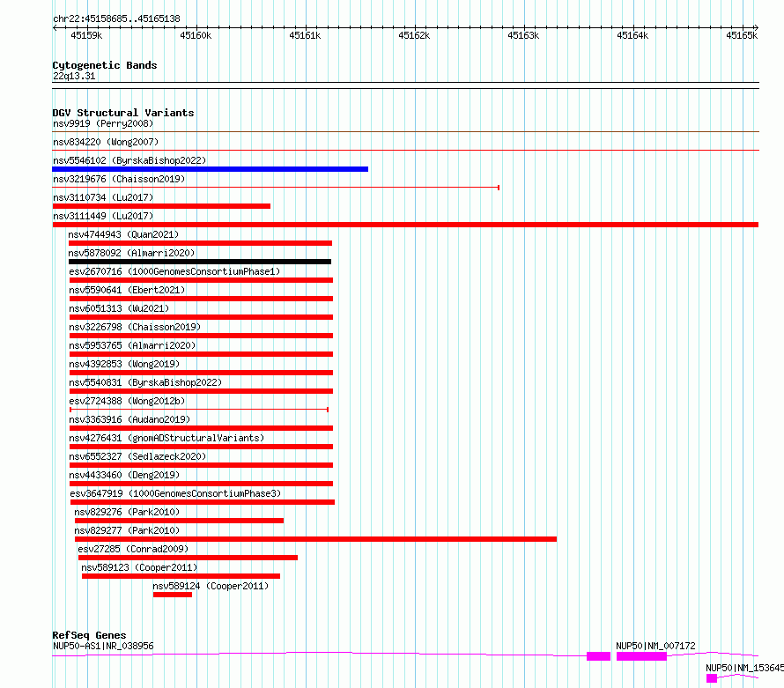784x688 pixels.
Task: Open esv3647919 (1000GenomesConsortiumPhase3) label
Action: click(x=175, y=493)
